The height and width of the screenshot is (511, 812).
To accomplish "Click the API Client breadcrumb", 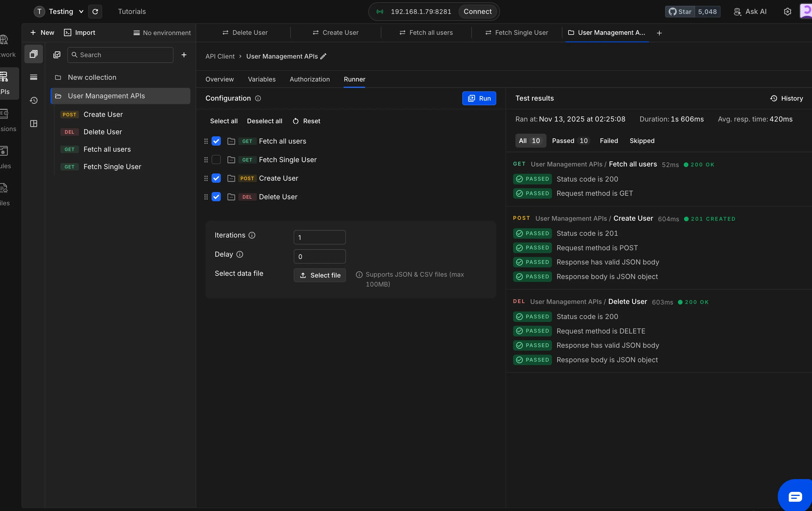I will point(220,56).
